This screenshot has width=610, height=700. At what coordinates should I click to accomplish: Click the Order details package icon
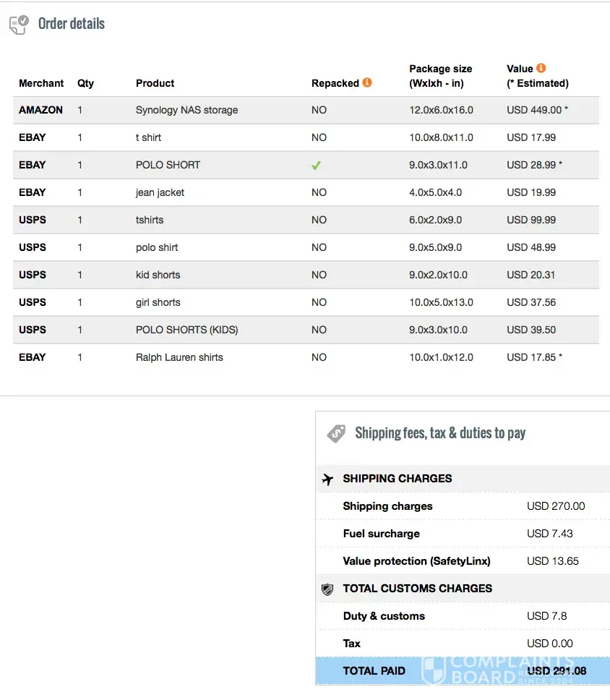click(19, 25)
